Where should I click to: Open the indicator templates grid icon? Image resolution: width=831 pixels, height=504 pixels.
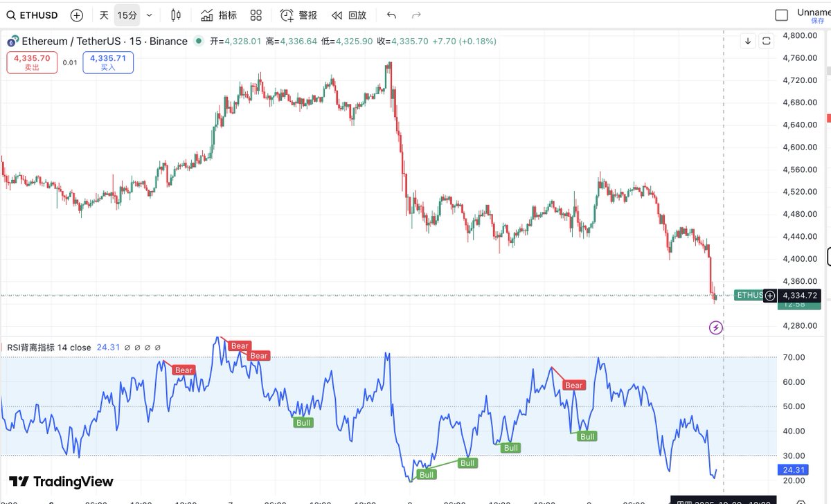click(x=256, y=15)
